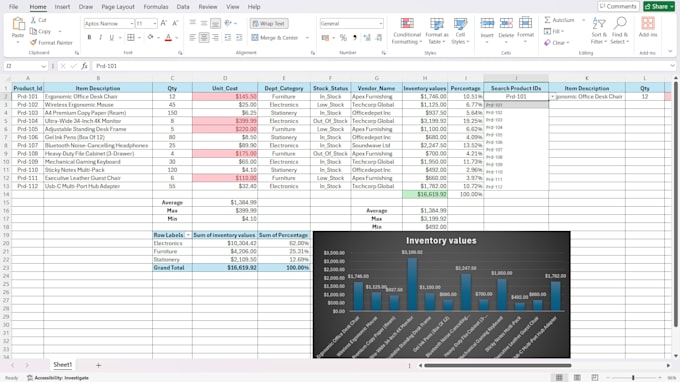Apply the Fill Color bucket

click(x=150, y=38)
